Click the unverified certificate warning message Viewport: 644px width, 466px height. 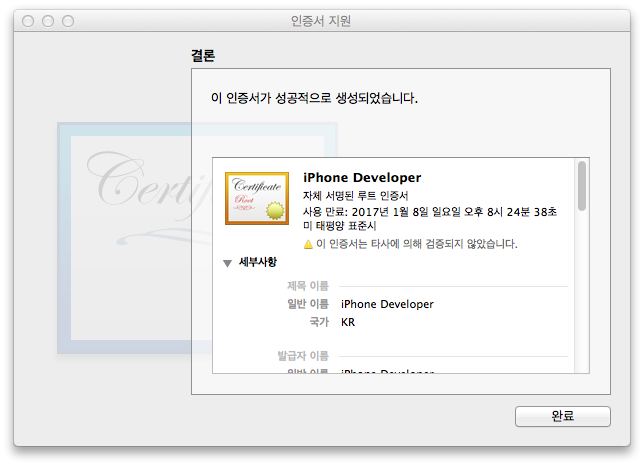[x=416, y=244]
